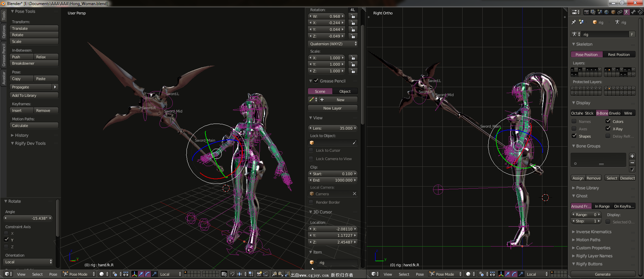Toggle the 3D manipulator in left viewport header
The image size is (644, 279).
click(134, 274)
